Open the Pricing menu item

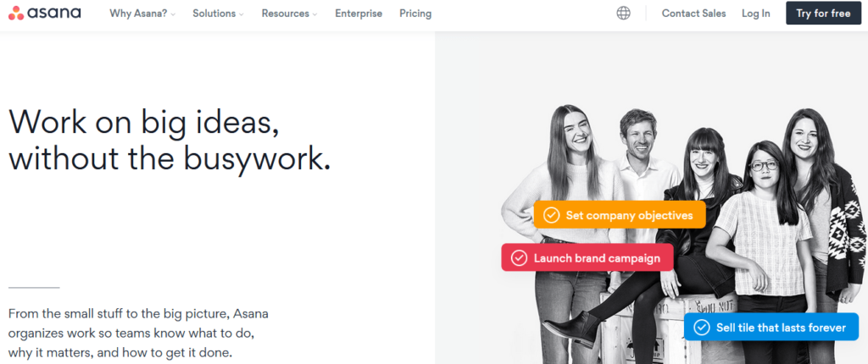pyautogui.click(x=415, y=14)
